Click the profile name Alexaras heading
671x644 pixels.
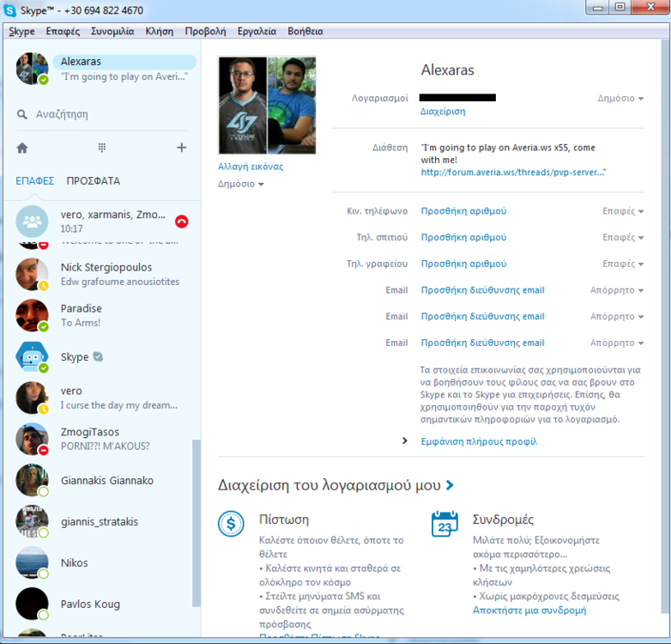[x=448, y=70]
